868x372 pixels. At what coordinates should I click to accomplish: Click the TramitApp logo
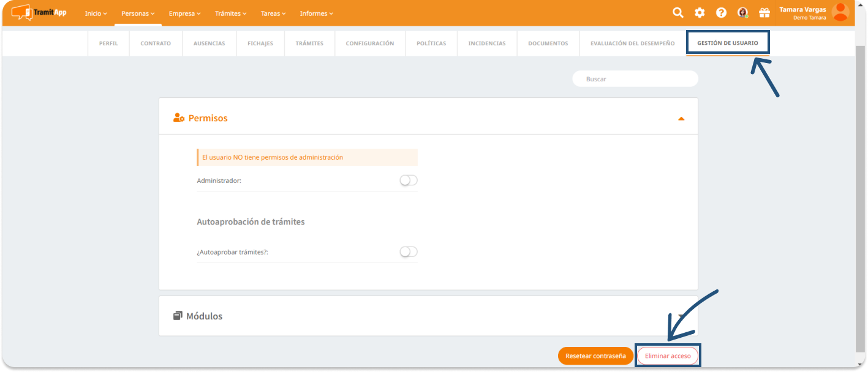click(39, 12)
